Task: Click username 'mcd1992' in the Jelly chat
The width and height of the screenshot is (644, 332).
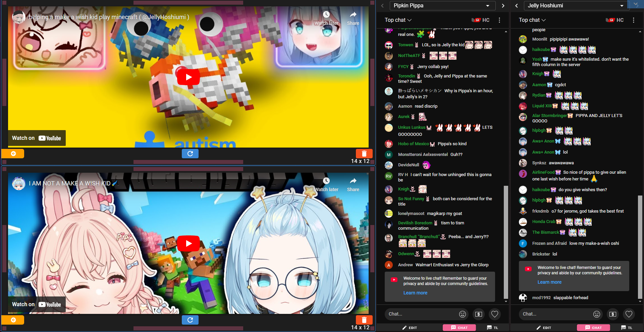Action: click(541, 298)
